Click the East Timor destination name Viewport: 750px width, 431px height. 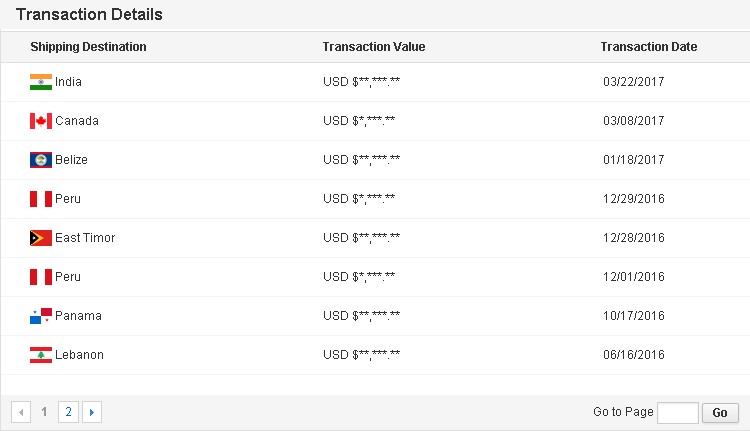[85, 238]
